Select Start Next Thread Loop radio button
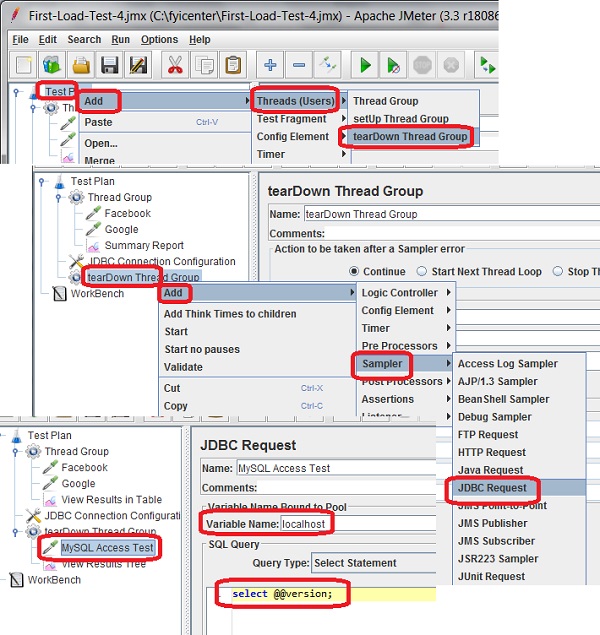600x635 pixels. 421,271
